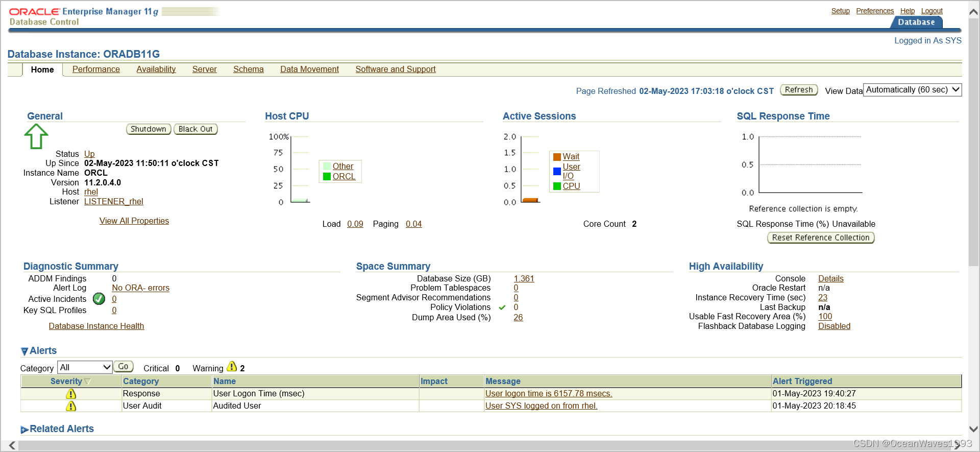The image size is (980, 452).
Task: Click the blue User I/O legend swatch
Action: [x=557, y=171]
